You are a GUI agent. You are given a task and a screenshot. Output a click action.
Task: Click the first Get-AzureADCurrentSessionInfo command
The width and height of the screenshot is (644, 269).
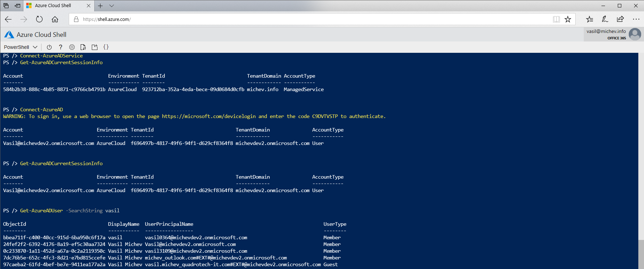[61, 62]
